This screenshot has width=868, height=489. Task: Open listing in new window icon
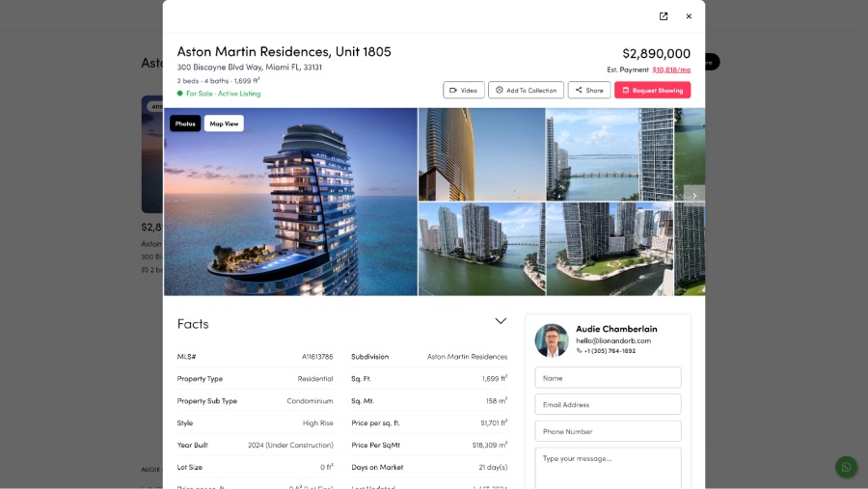point(664,16)
